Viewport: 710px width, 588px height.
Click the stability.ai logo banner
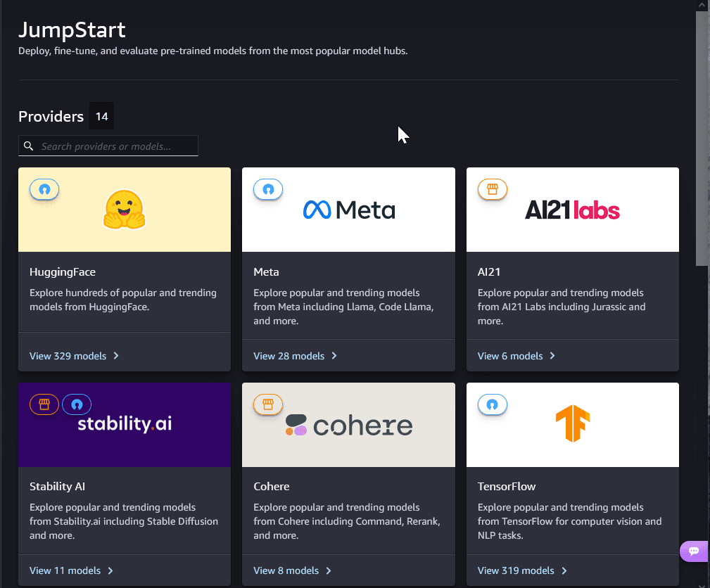[125, 425]
